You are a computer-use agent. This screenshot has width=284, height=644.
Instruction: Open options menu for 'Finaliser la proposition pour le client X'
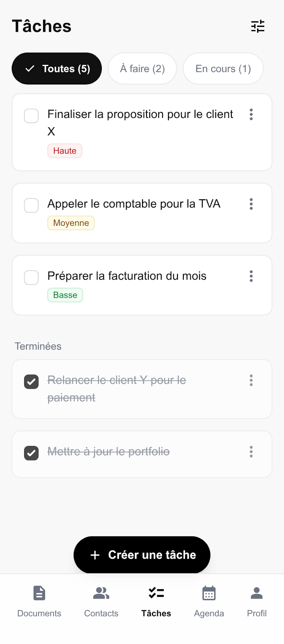point(251,115)
